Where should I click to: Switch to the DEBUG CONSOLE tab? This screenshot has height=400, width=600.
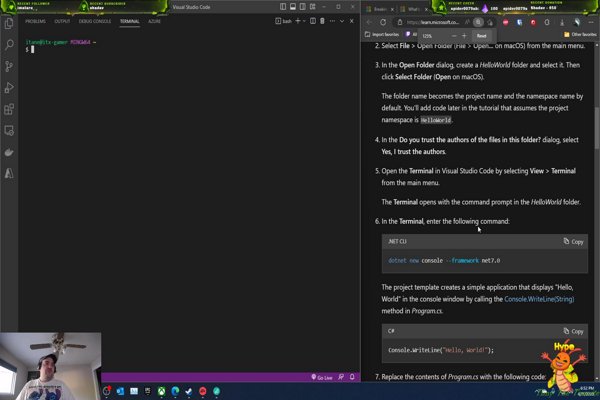95,21
